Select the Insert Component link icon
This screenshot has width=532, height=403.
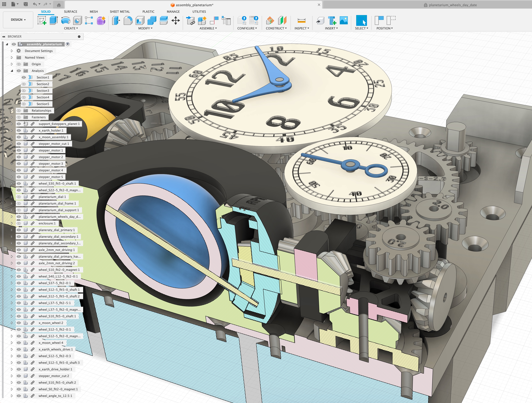pos(190,21)
